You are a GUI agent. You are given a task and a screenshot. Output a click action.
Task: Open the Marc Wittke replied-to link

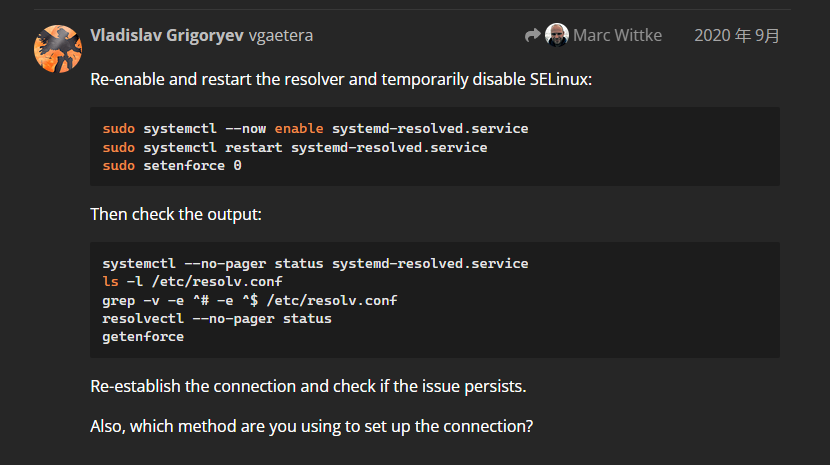click(618, 36)
